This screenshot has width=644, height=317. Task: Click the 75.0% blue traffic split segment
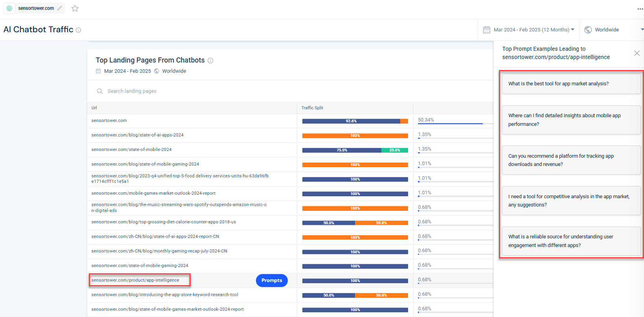coord(342,150)
